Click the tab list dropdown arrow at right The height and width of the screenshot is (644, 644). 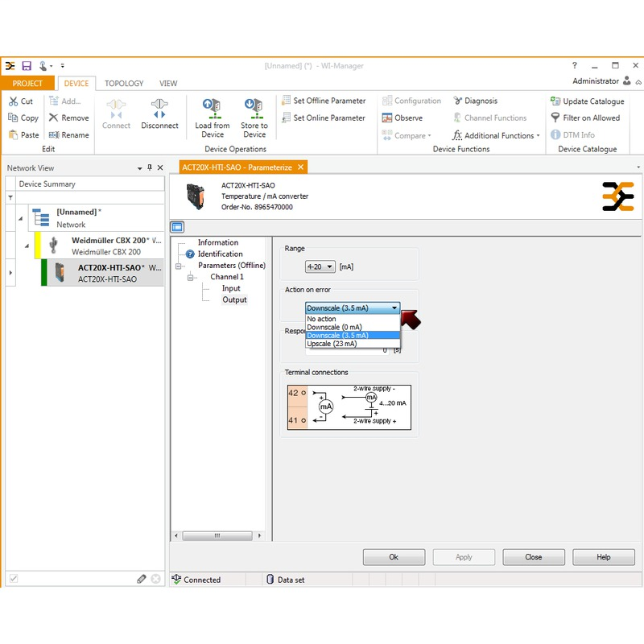click(638, 167)
